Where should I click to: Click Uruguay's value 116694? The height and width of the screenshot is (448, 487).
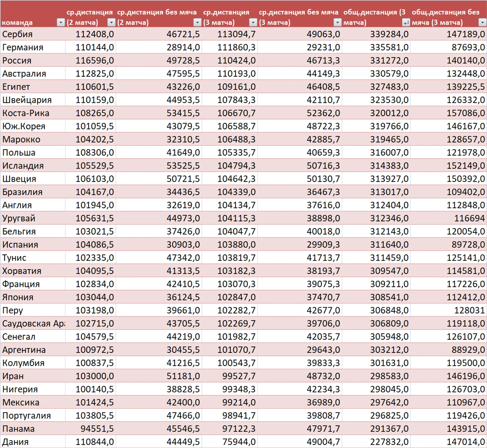coord(469,218)
